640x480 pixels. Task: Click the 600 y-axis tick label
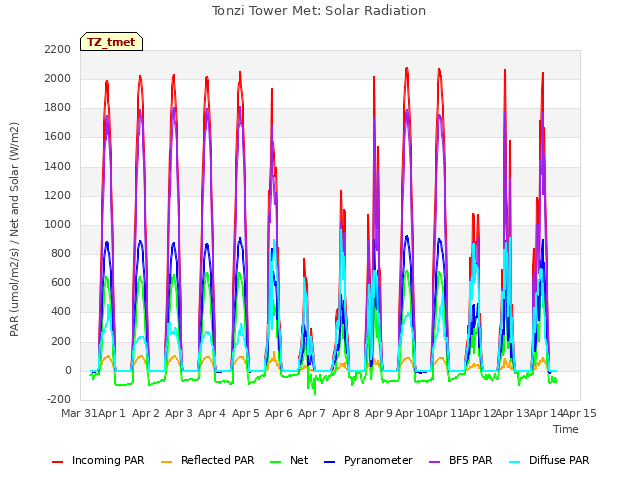[61, 282]
